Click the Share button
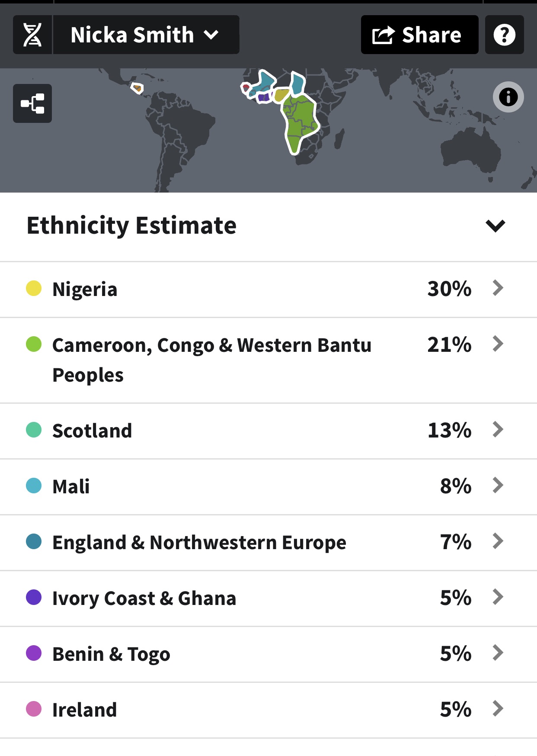537x756 pixels. [419, 35]
